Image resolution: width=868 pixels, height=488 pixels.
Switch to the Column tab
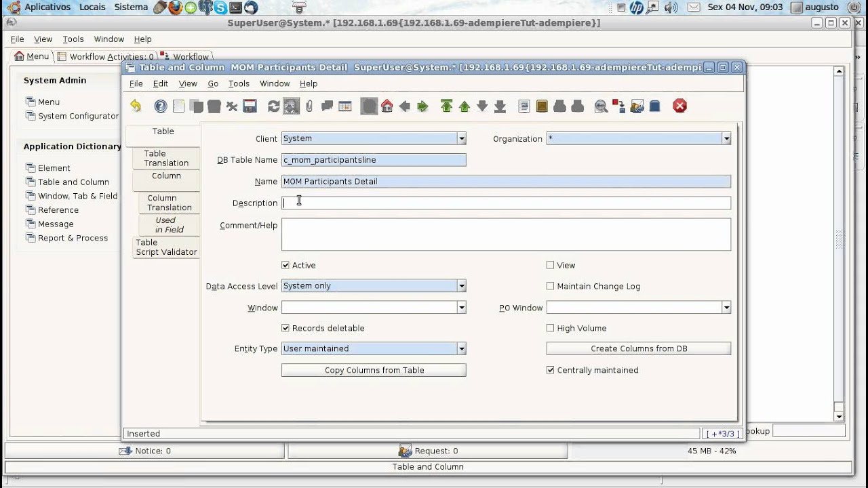166,180
